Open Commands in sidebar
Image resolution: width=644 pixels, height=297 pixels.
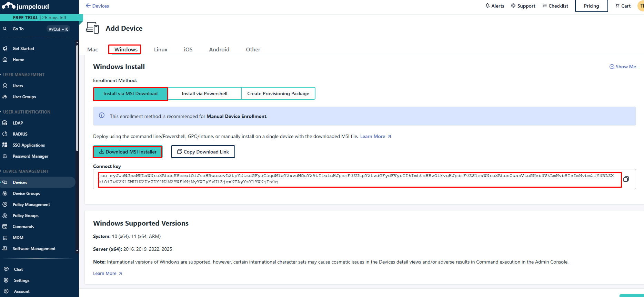pos(23,227)
